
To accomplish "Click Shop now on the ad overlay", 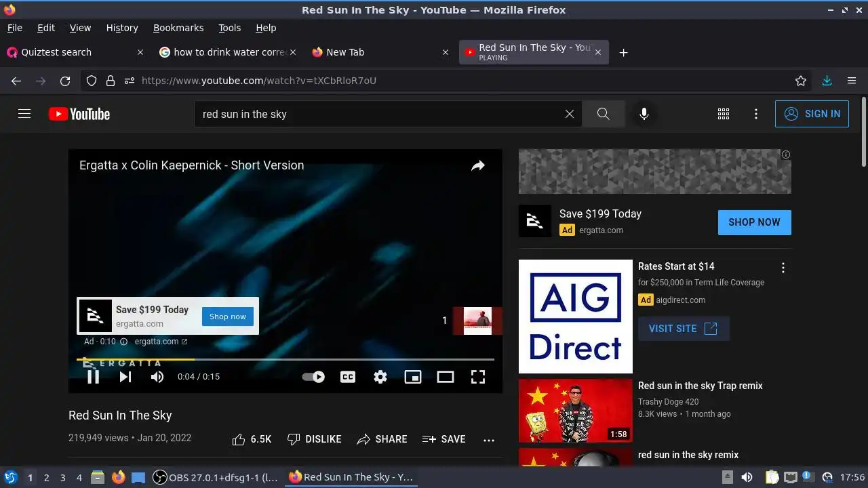I will coord(227,317).
